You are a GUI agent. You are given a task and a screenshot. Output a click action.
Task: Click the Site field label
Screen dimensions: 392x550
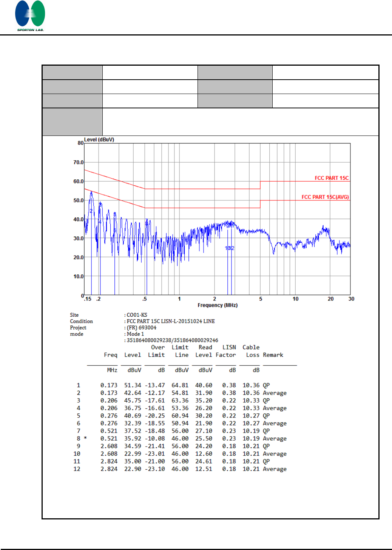(74, 315)
